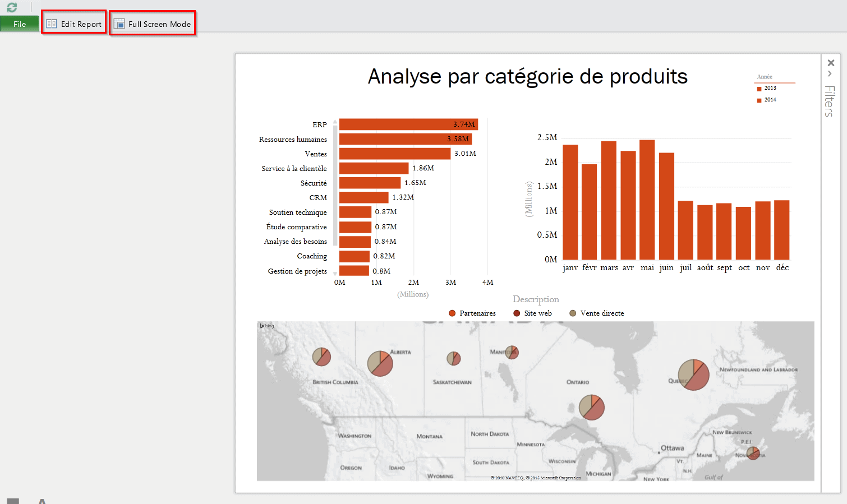Select the ERP bar in category chart
The image size is (847, 504).
tap(408, 124)
